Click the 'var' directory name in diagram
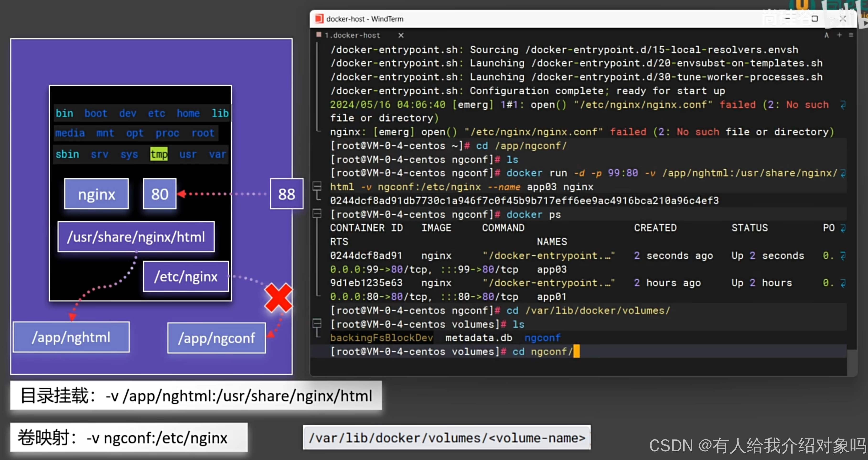868x460 pixels. 217,154
